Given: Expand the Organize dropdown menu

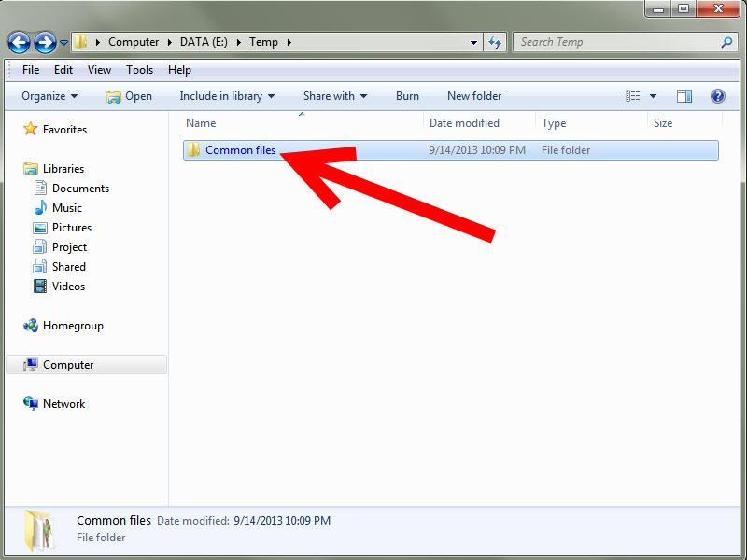Looking at the screenshot, I should 49,96.
